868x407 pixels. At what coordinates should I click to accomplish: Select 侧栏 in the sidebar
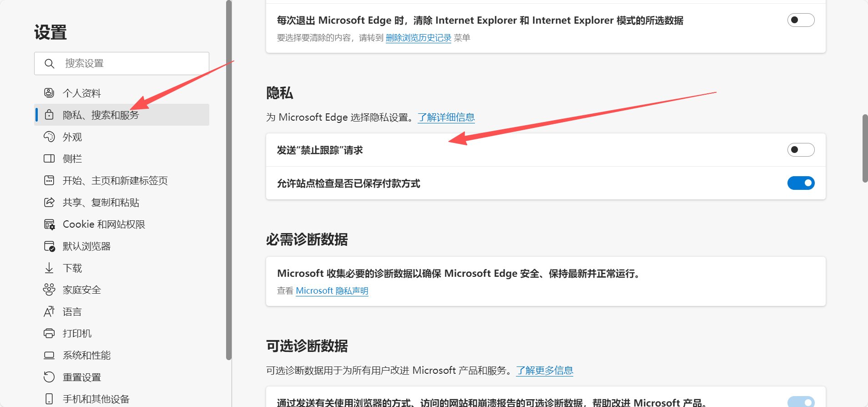122,158
